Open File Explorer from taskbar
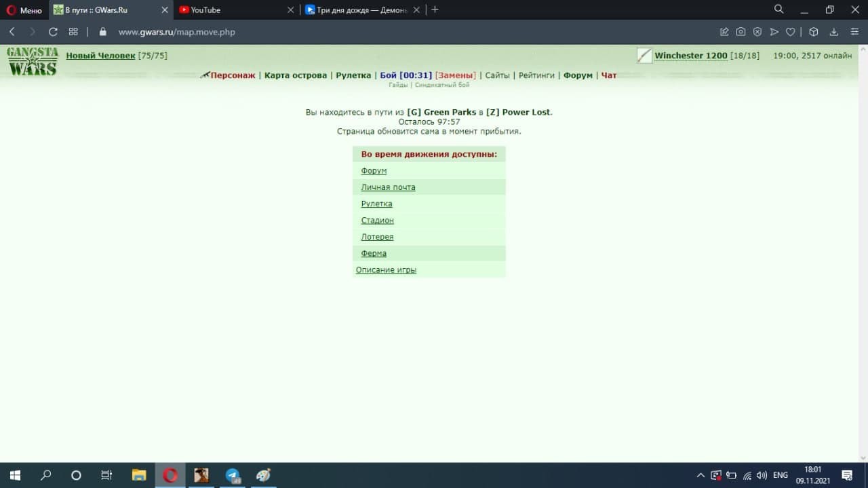The width and height of the screenshot is (868, 488). click(x=139, y=475)
